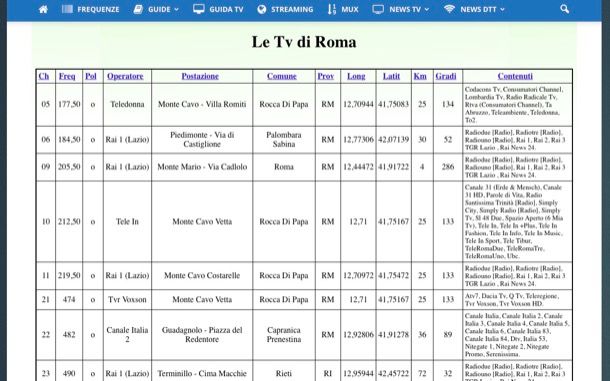Click frequency value 184,50
This screenshot has height=381, width=610.
click(69, 139)
